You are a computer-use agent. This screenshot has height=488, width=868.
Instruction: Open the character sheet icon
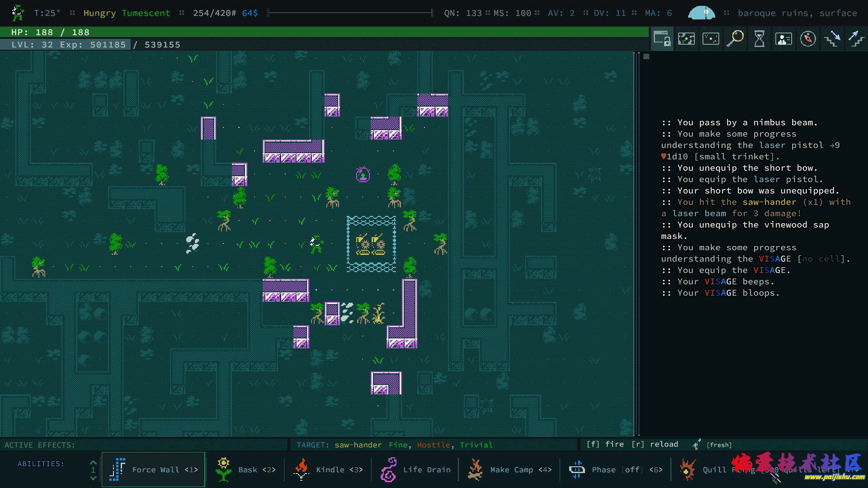[783, 39]
